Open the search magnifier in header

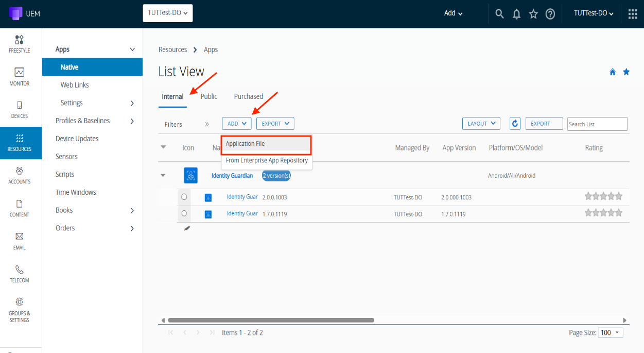pos(499,14)
